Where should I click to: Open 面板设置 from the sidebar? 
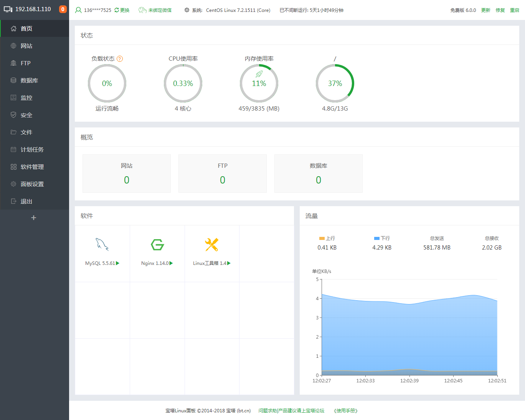[35, 184]
